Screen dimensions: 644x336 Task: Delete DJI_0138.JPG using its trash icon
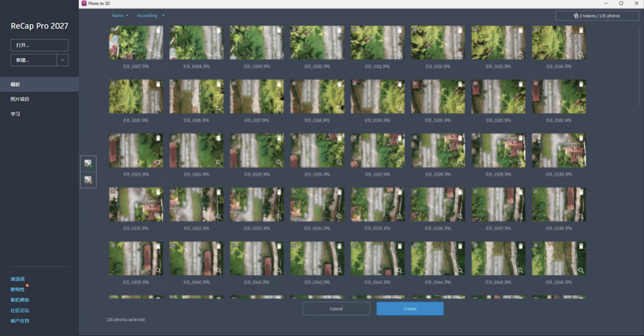581,192
